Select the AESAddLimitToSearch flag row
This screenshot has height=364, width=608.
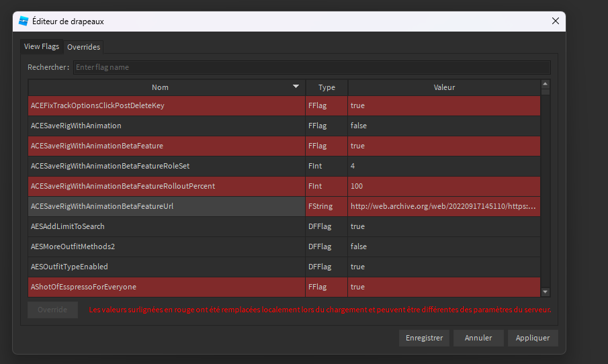coord(68,226)
